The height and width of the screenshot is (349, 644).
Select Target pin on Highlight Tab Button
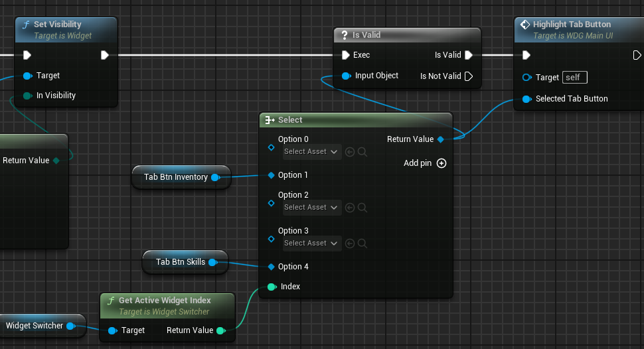click(527, 77)
